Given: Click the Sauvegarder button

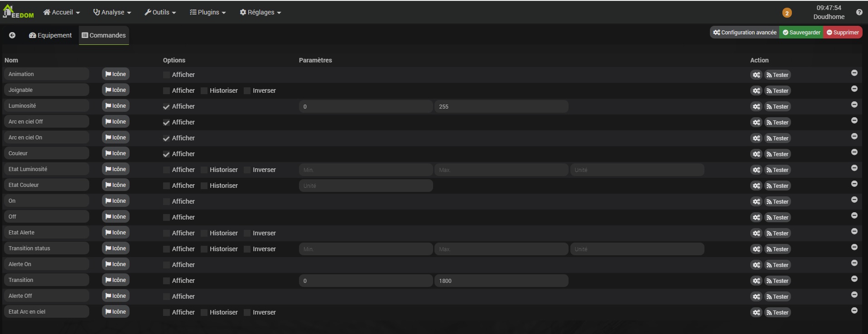Looking at the screenshot, I should pos(801,33).
